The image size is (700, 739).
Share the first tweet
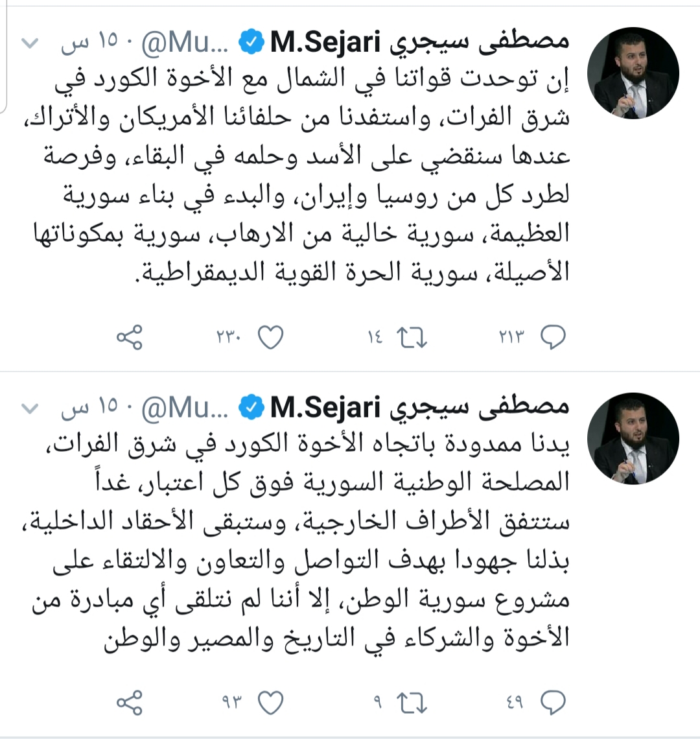tap(129, 337)
